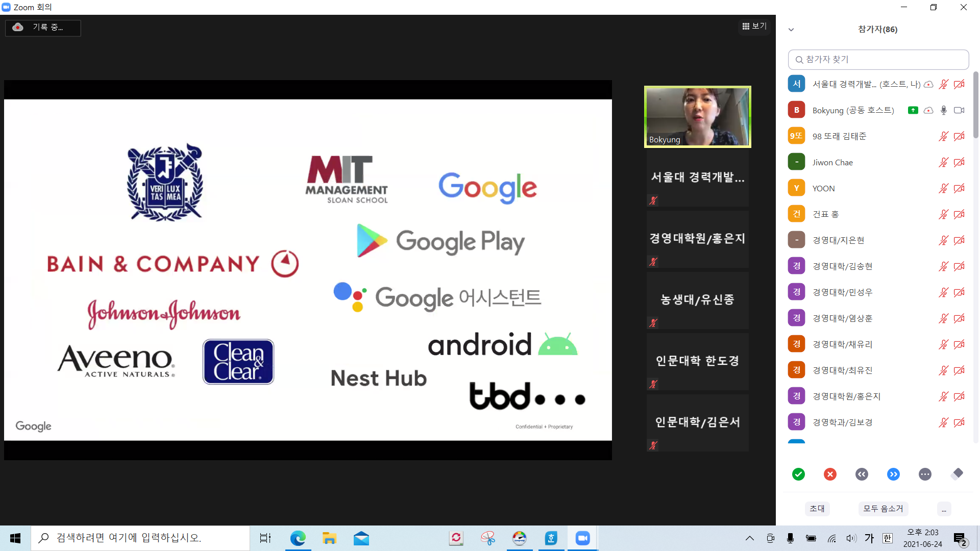Open File Explorer from the taskbar
The width and height of the screenshot is (980, 551).
click(329, 538)
